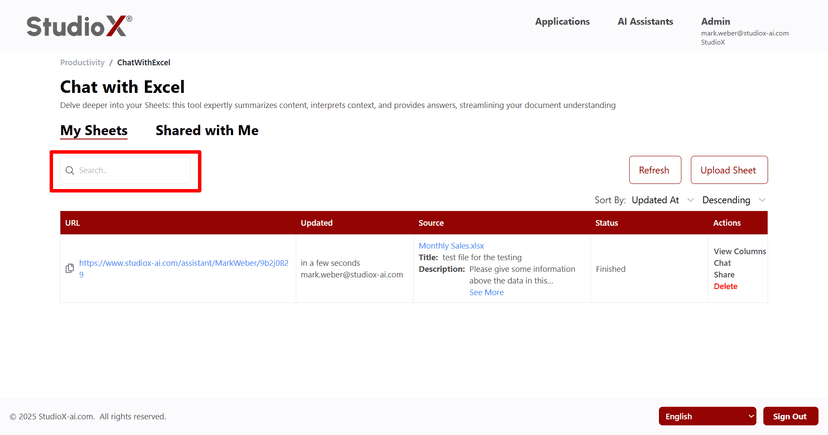828x435 pixels.
Task: Open the Monthly Sales.xlsx link
Action: coord(450,246)
